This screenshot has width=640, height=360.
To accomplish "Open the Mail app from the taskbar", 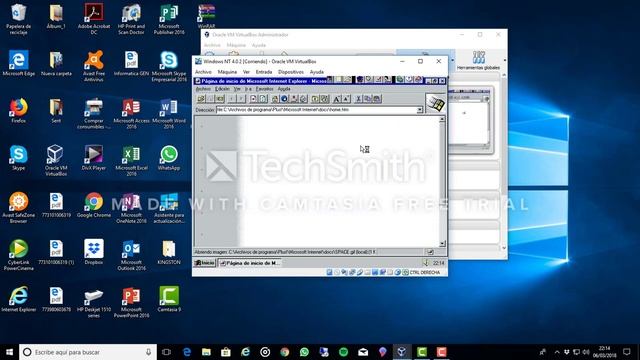I will 363,352.
